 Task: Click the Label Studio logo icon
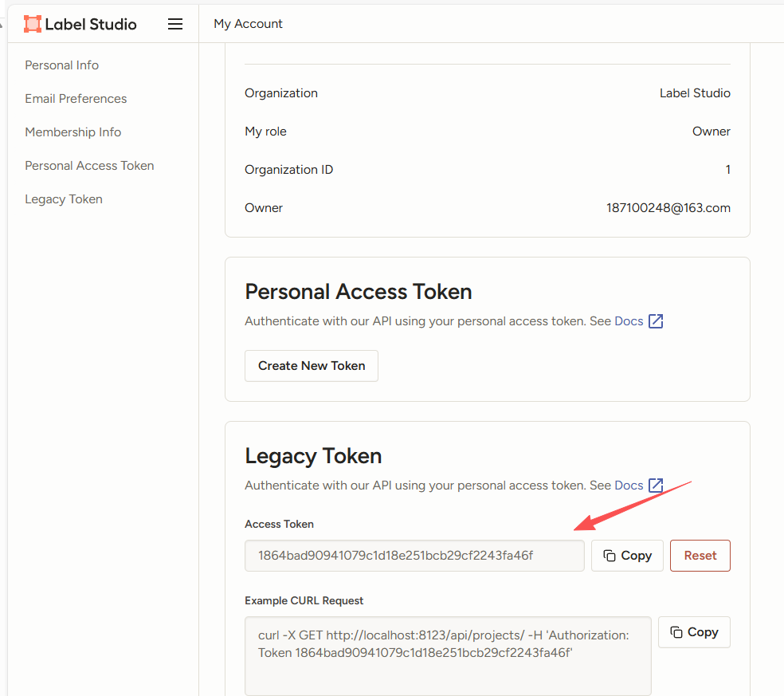(33, 24)
